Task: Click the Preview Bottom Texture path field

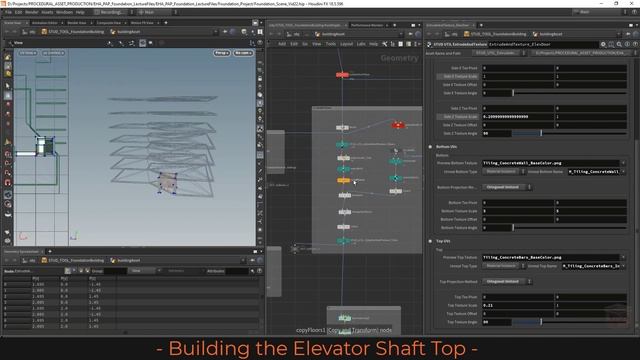Action: point(551,163)
